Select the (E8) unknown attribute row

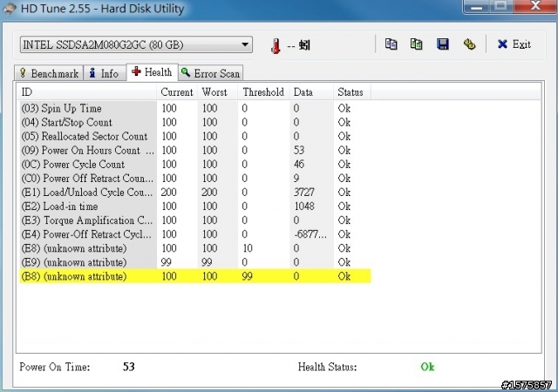[195, 248]
